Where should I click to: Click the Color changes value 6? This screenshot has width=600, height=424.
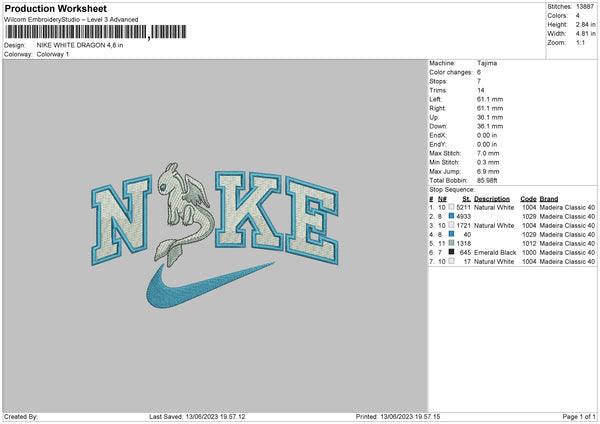[479, 72]
